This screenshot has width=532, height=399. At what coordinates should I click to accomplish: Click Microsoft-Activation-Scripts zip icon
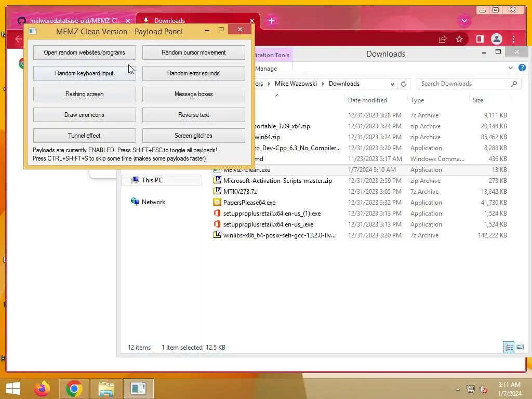click(217, 180)
